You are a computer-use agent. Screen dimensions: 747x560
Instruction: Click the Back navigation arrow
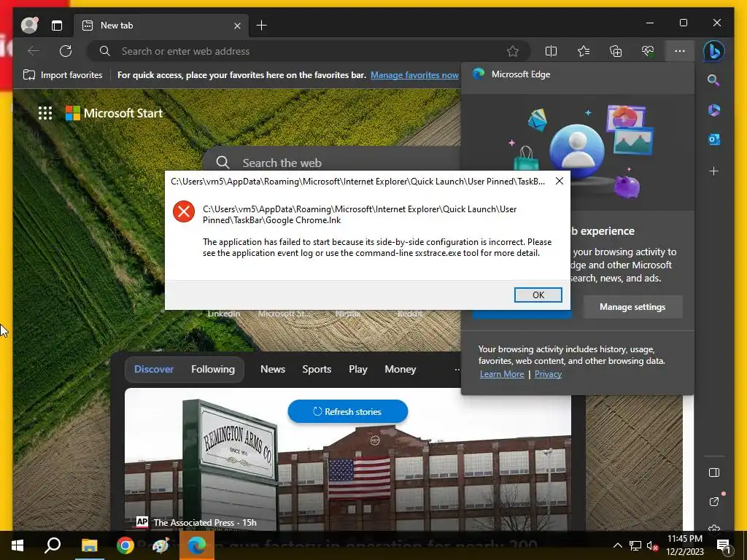point(34,51)
